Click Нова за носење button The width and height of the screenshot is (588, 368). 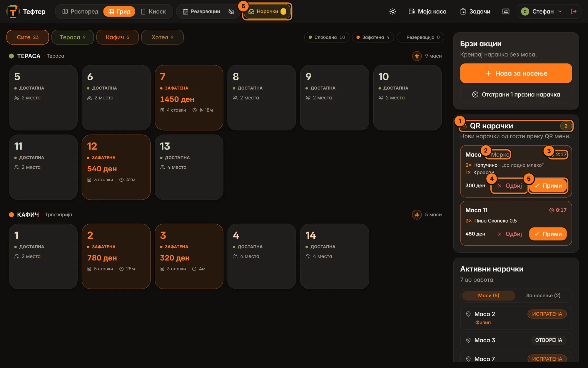[516, 73]
